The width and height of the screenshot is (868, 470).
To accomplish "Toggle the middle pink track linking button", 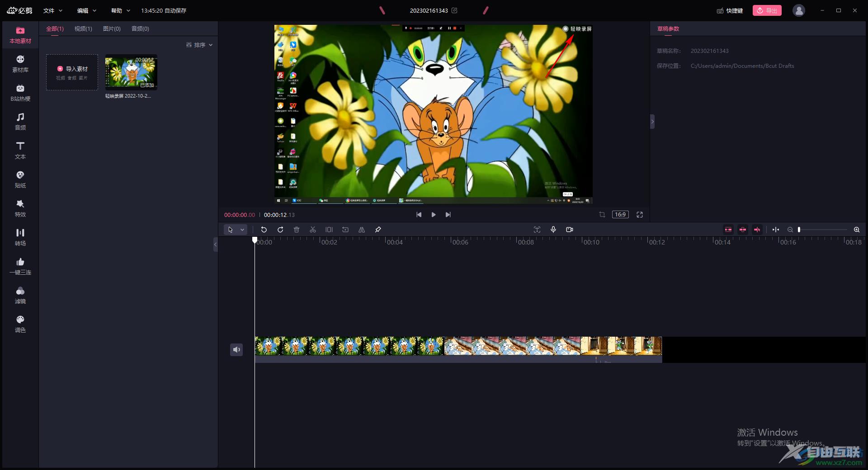I will 743,230.
